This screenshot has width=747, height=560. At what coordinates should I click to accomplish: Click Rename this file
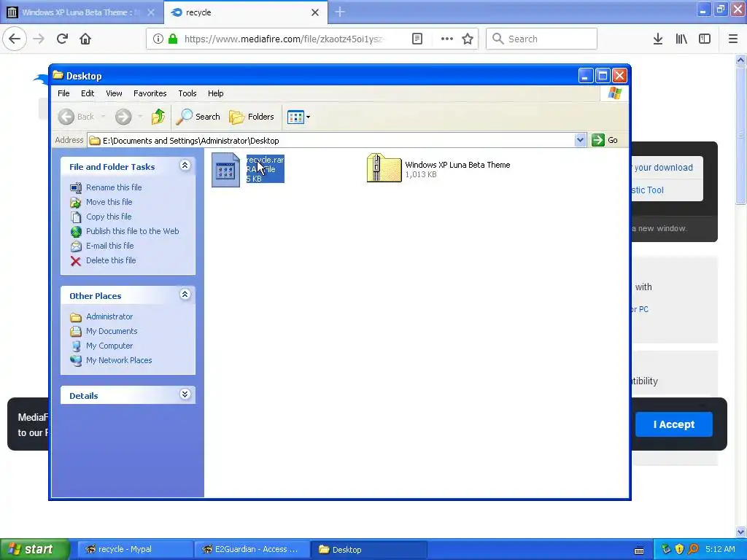[x=114, y=187]
